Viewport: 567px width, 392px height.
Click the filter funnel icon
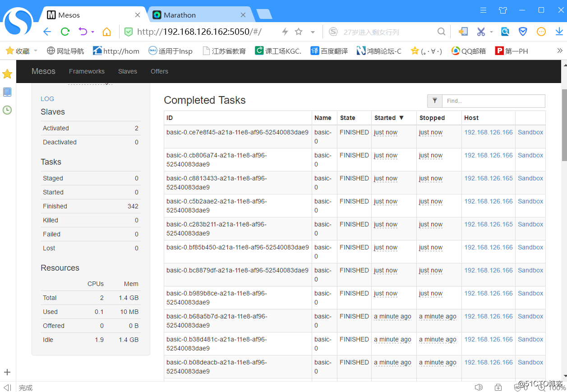(435, 101)
